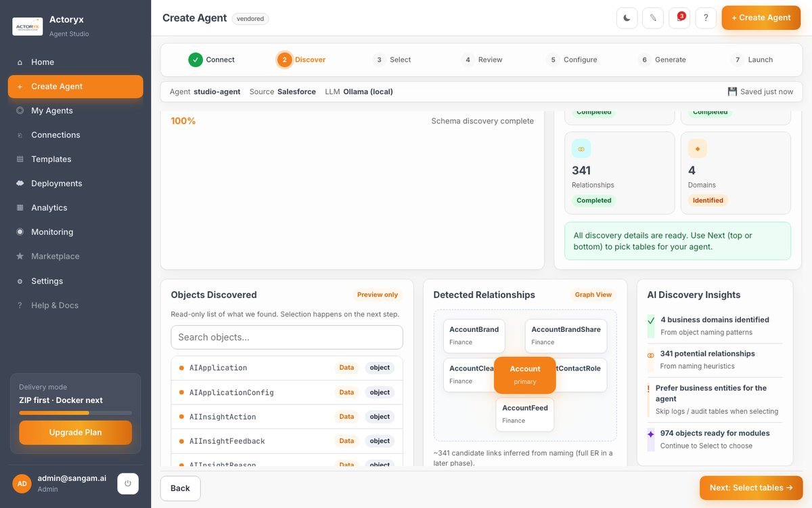Viewport: 812px width, 508px height.
Task: Click the Actoryx logo in sidebar
Action: (28, 26)
